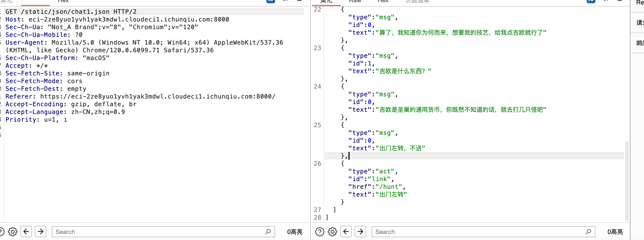Click the request 0高亮 highlight count

click(x=294, y=232)
